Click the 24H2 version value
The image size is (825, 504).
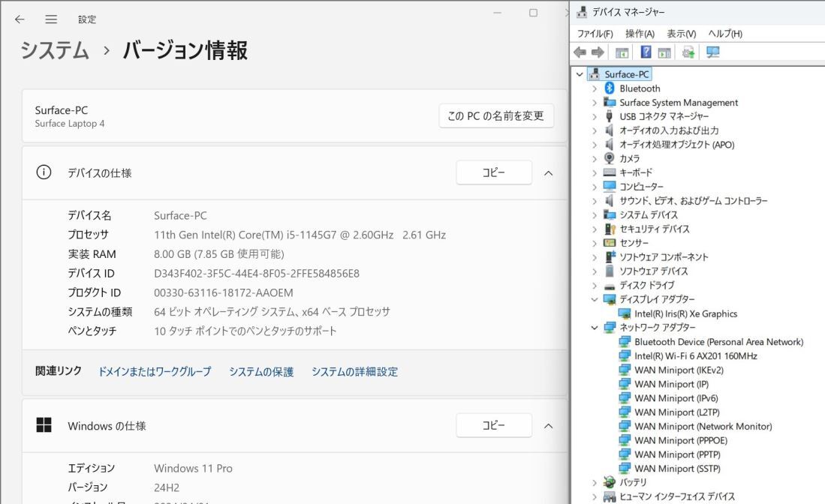[x=167, y=487]
